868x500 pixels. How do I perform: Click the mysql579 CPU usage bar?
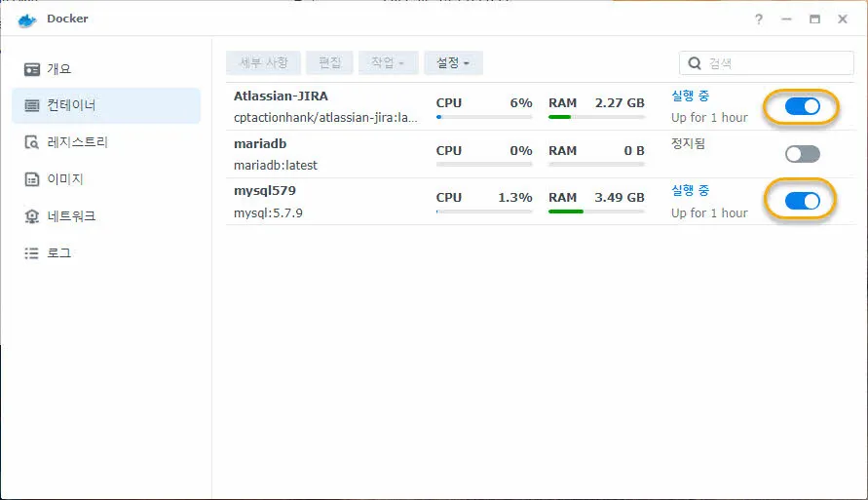pos(484,212)
